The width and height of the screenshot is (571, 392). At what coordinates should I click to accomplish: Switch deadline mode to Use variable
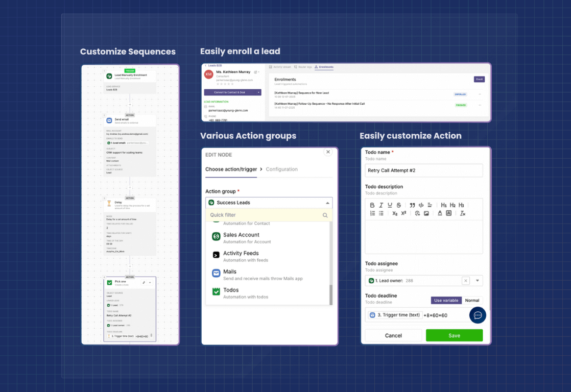445,301
